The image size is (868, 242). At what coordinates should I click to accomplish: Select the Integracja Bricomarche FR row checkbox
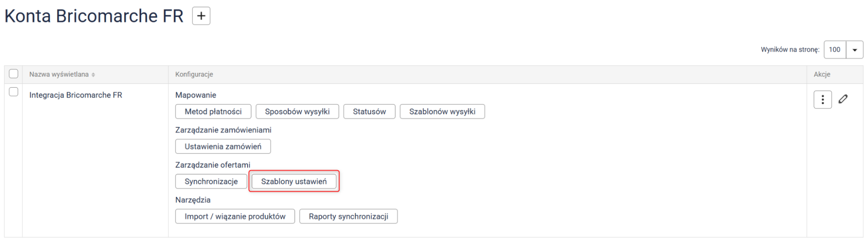[13, 92]
